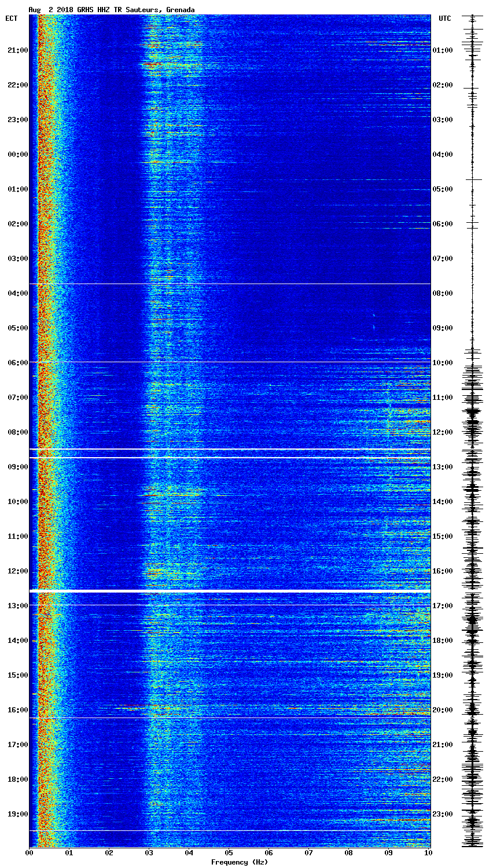
Task: Click the 08:00 UTC time label
Action: pyautogui.click(x=443, y=293)
